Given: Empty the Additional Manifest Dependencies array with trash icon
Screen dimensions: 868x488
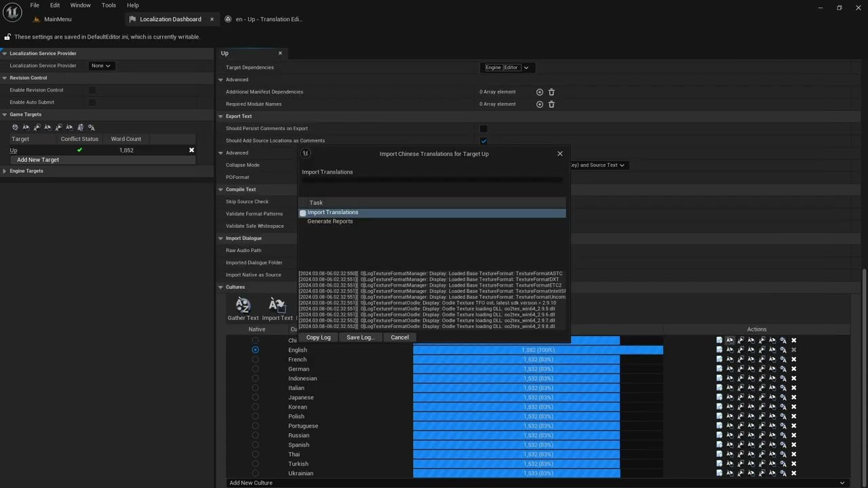Looking at the screenshot, I should pyautogui.click(x=551, y=92).
